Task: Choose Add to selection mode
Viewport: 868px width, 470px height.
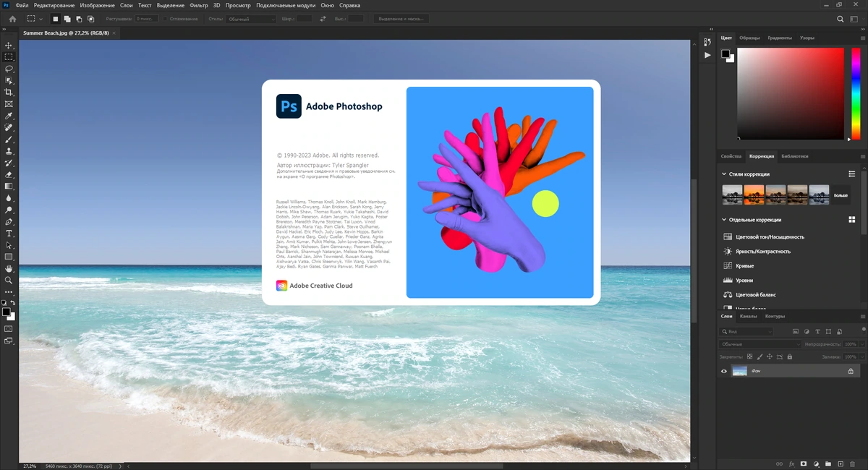Action: tap(67, 19)
